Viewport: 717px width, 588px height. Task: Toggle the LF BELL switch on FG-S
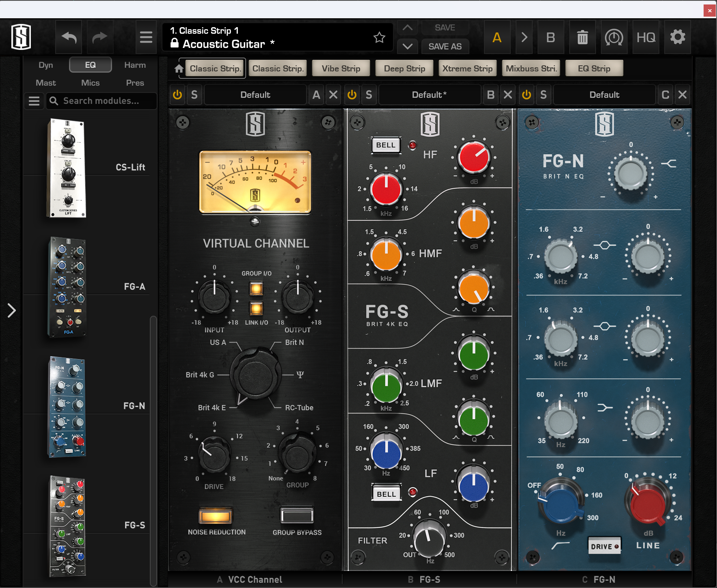(387, 494)
